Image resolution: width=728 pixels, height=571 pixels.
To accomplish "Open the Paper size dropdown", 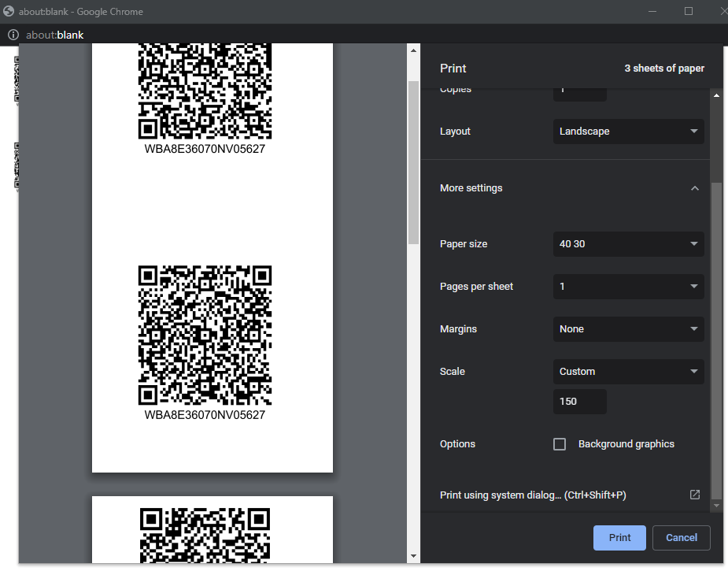I will click(628, 244).
